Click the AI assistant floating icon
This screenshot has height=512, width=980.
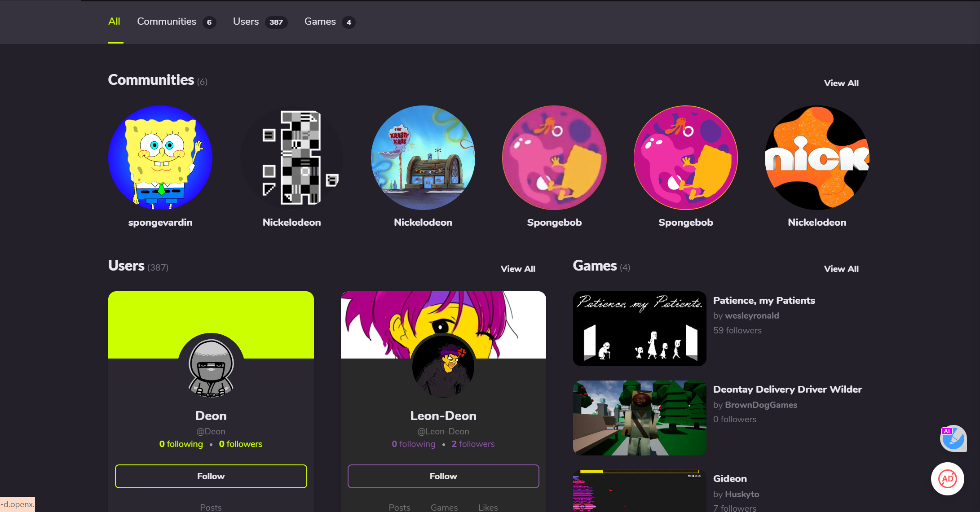[x=953, y=438]
